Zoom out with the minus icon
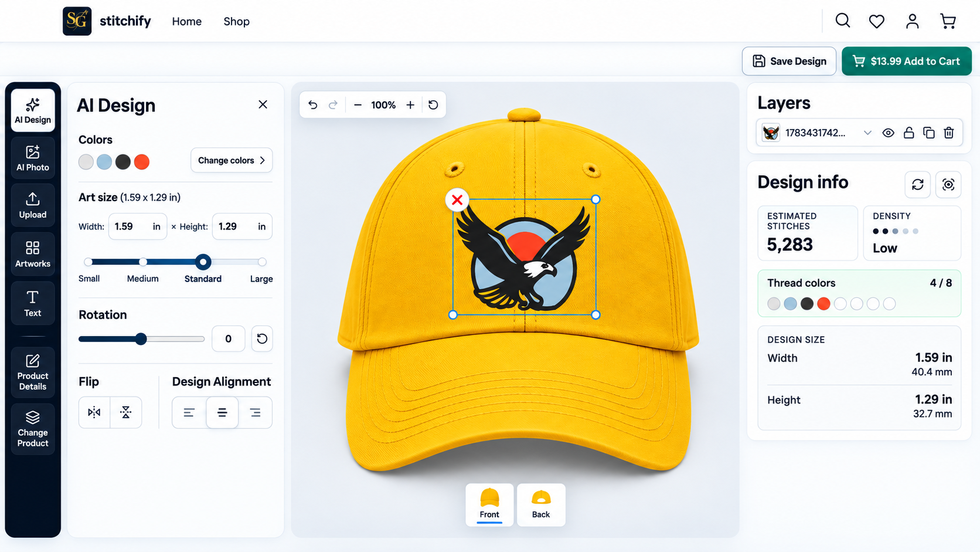 click(358, 105)
